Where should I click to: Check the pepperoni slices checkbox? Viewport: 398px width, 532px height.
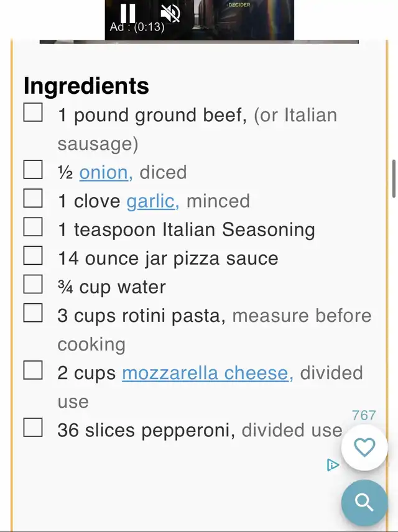pyautogui.click(x=33, y=428)
